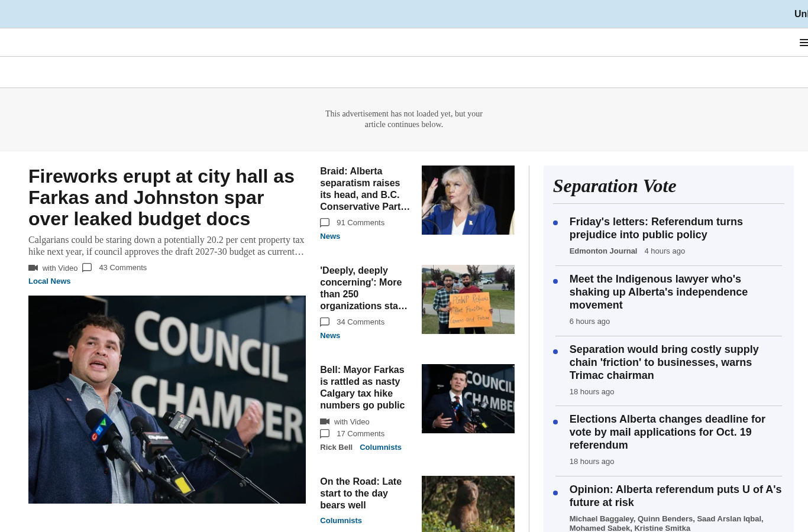This screenshot has height=532, width=808.
Task: Open the protest sign thumbnail image
Action: click(468, 299)
